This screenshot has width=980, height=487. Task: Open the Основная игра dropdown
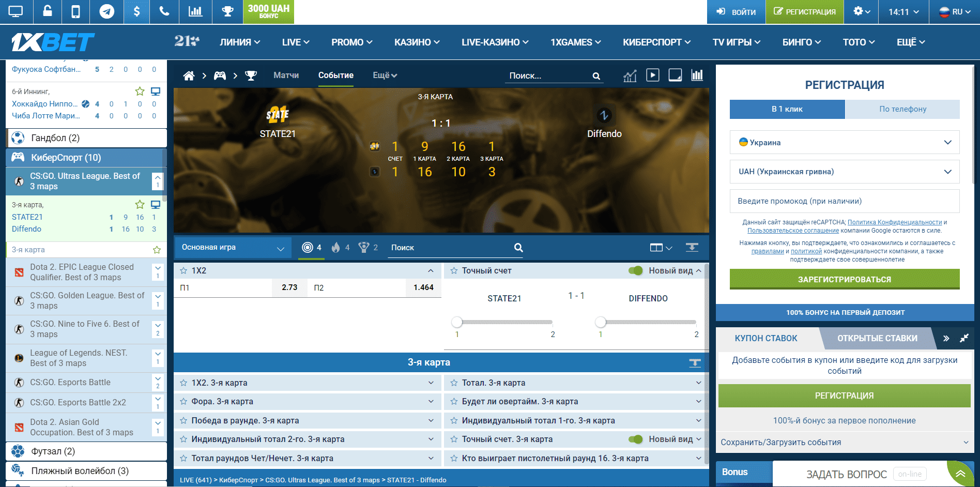pyautogui.click(x=233, y=248)
